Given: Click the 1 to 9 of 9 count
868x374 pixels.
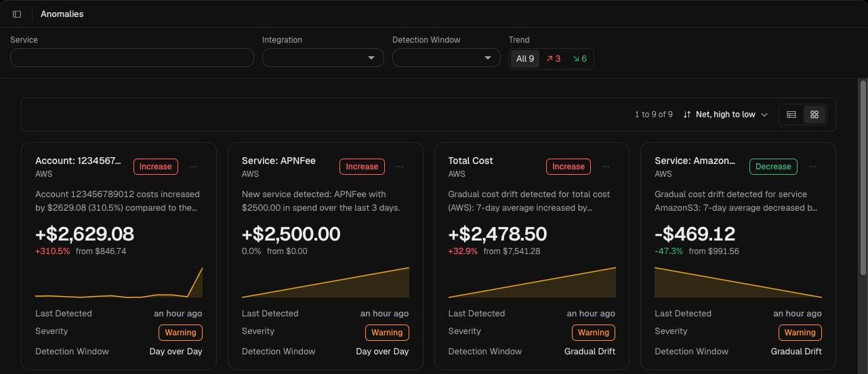Looking at the screenshot, I should pyautogui.click(x=653, y=115).
